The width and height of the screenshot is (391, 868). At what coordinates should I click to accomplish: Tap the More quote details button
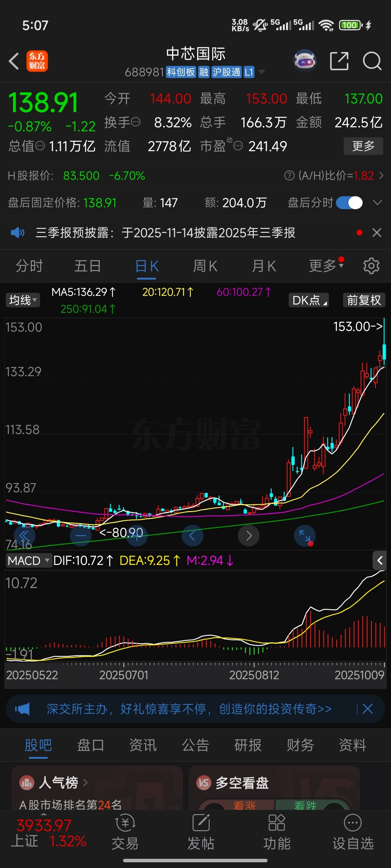[x=363, y=146]
